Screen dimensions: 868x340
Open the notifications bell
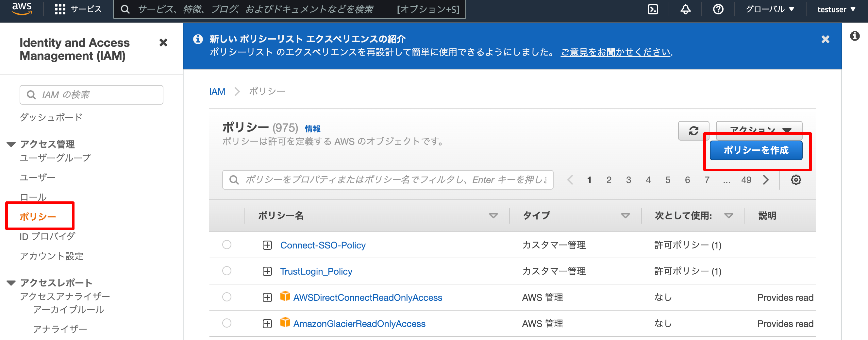coord(685,9)
